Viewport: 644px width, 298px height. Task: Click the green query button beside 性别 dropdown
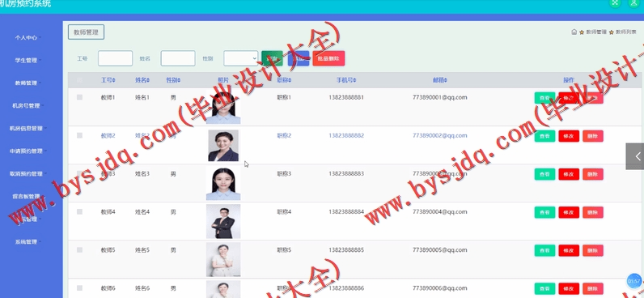[x=272, y=58]
